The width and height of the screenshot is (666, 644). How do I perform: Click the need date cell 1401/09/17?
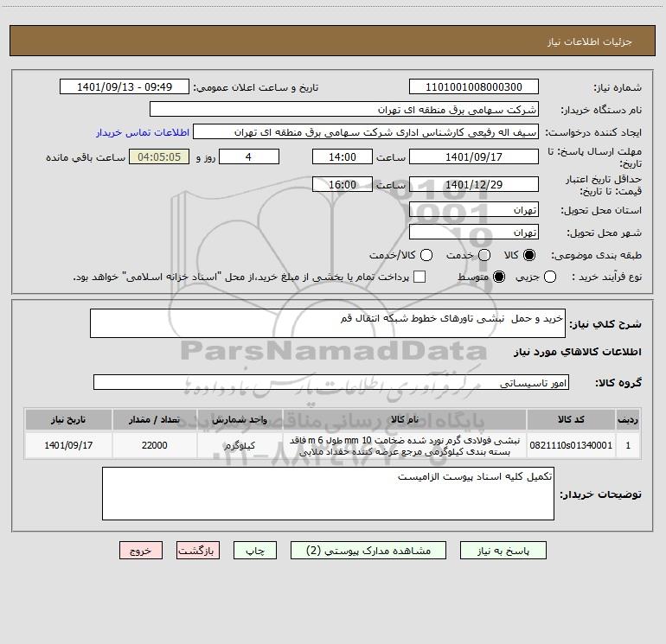(68, 445)
